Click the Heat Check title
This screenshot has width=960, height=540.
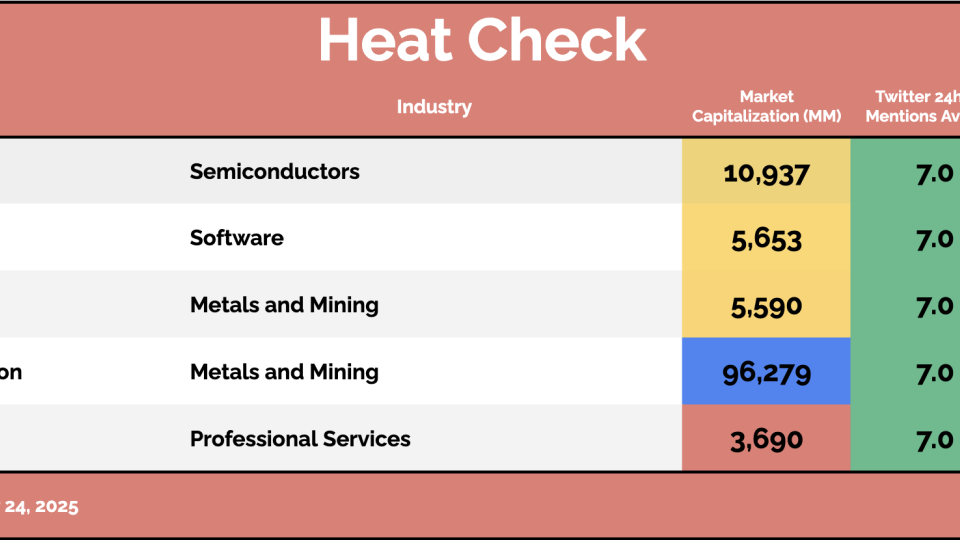click(x=482, y=41)
